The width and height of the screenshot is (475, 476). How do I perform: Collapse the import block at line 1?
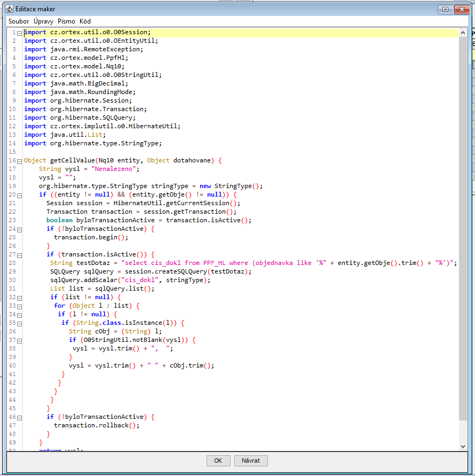(x=19, y=33)
